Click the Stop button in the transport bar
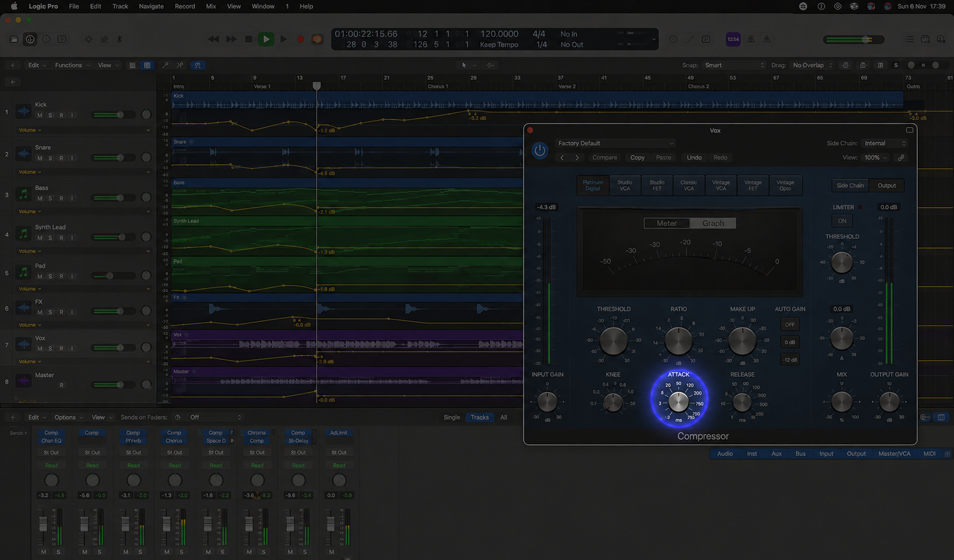Viewport: 954px width, 560px height. point(248,39)
